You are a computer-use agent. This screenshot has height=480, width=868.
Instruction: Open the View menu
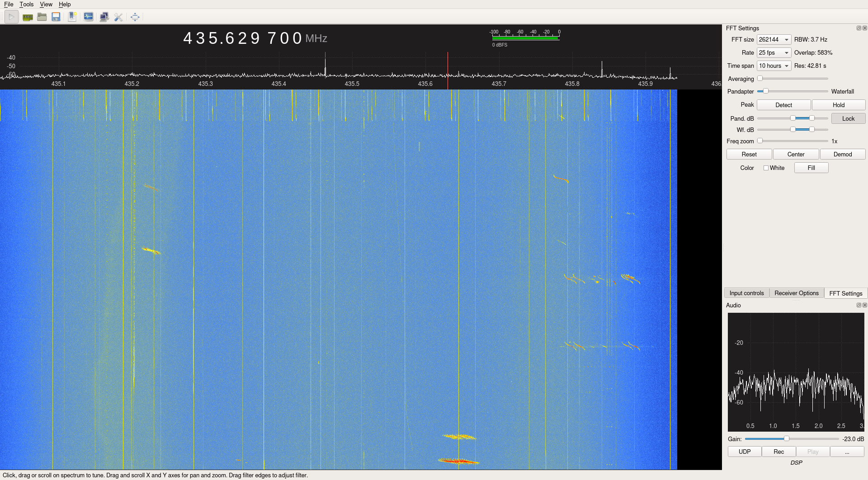(x=46, y=4)
